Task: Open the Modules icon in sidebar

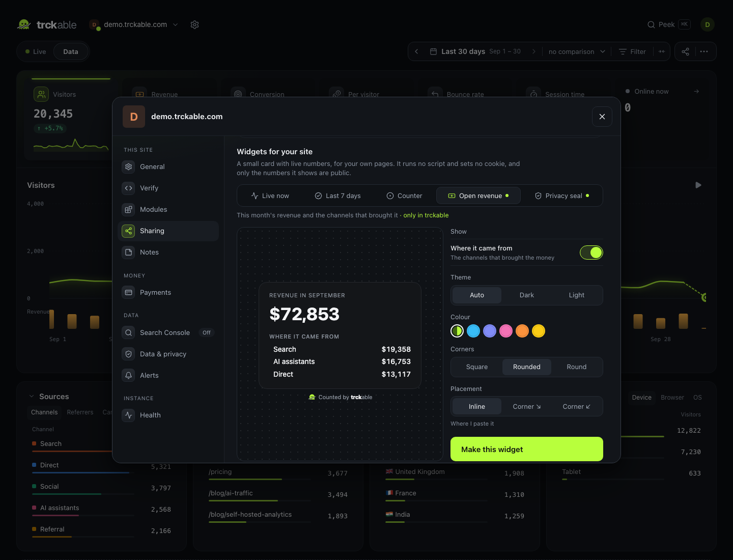Action: (128, 209)
